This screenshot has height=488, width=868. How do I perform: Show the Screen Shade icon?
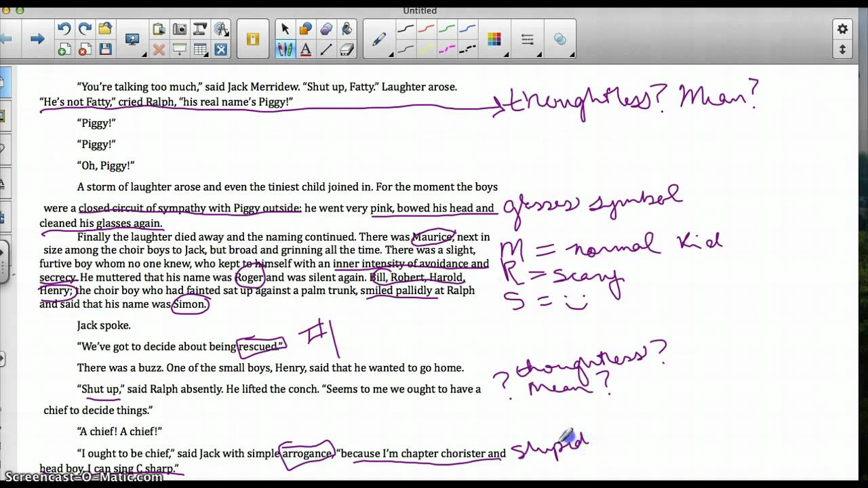click(x=180, y=49)
